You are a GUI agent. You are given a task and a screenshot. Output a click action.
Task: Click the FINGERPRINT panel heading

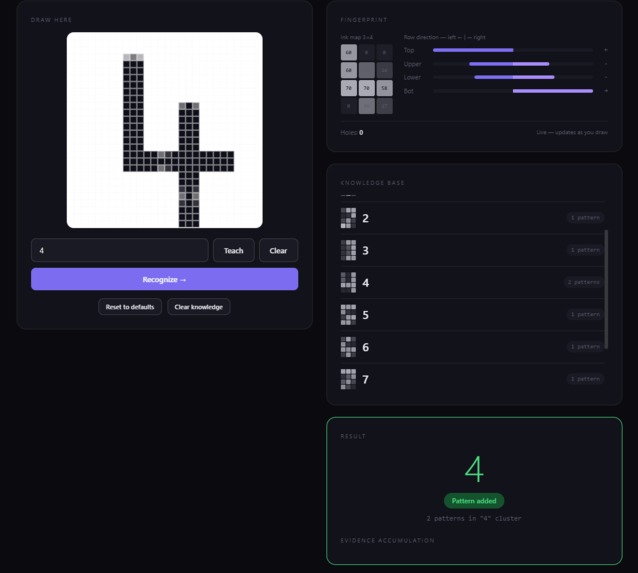(x=364, y=20)
